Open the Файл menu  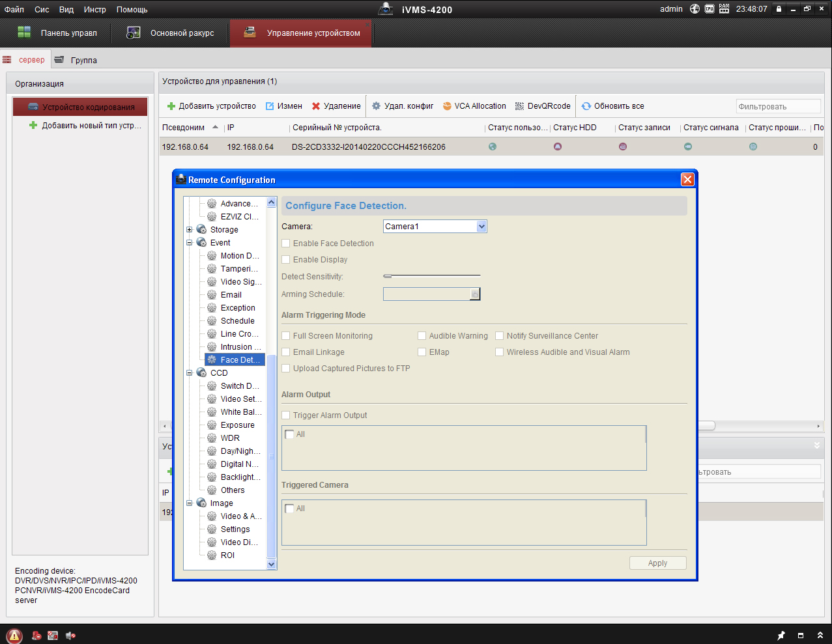pyautogui.click(x=14, y=10)
